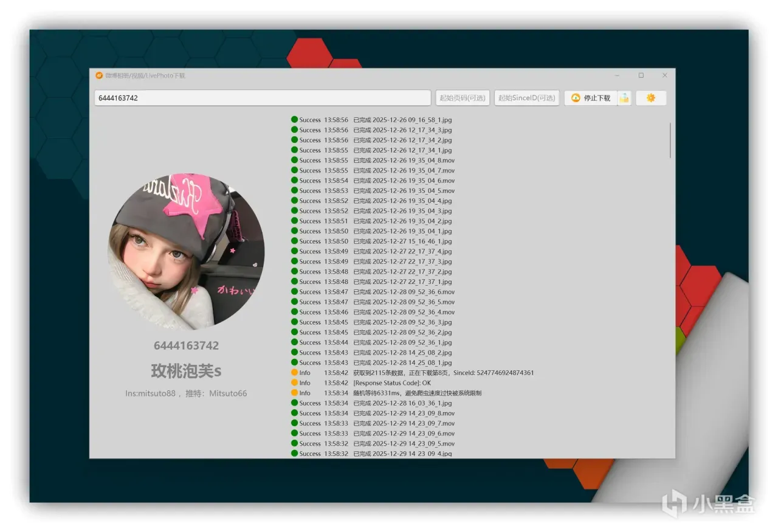
Task: Click the 玫桃泡芙s nickname label
Action: pos(186,371)
